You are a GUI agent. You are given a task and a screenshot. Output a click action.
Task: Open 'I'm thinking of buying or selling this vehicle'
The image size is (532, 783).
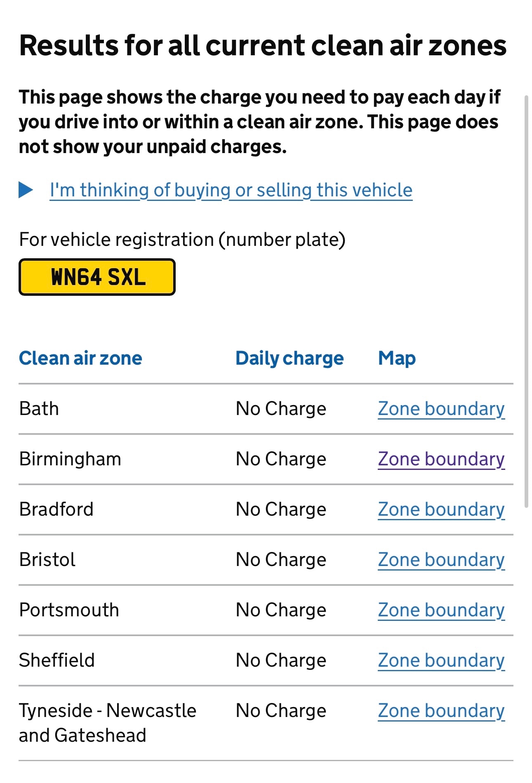coord(231,190)
